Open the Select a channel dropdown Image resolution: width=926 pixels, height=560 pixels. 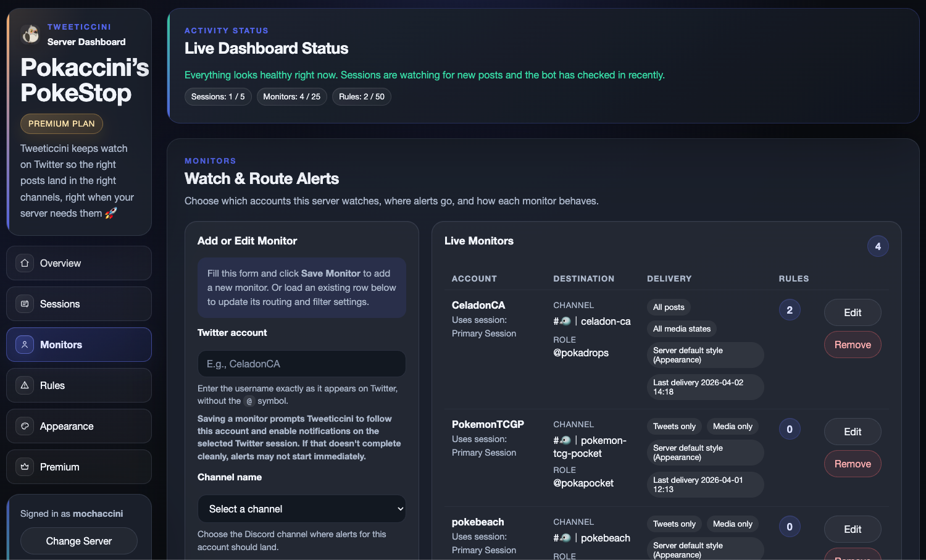[x=301, y=509]
